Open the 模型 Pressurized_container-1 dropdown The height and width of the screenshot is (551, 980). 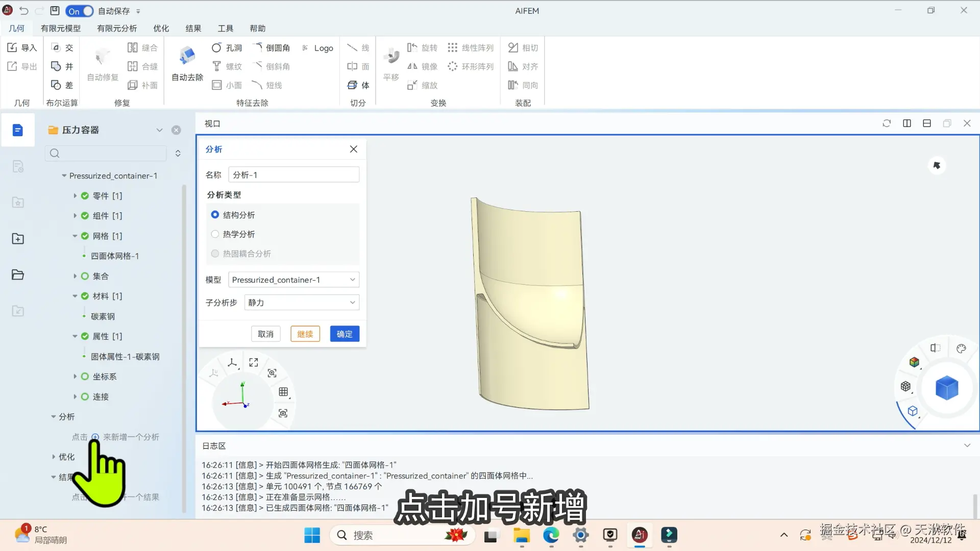pyautogui.click(x=293, y=280)
